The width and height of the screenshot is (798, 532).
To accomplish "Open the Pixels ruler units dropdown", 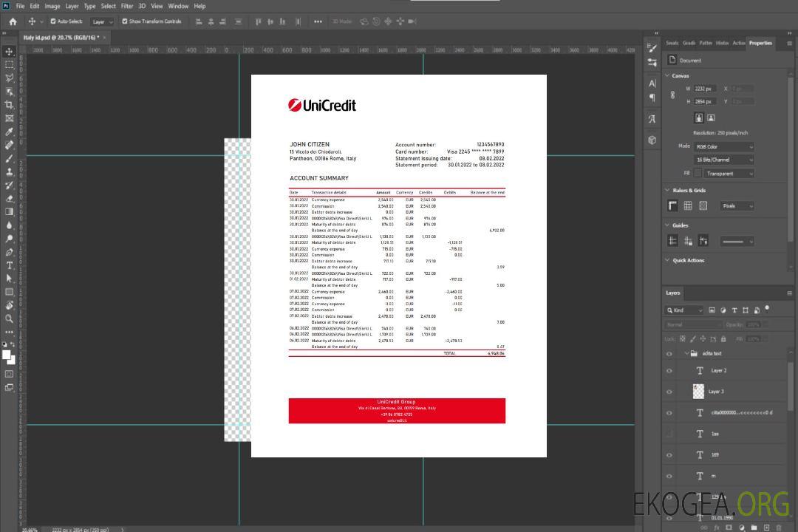I will coord(737,206).
